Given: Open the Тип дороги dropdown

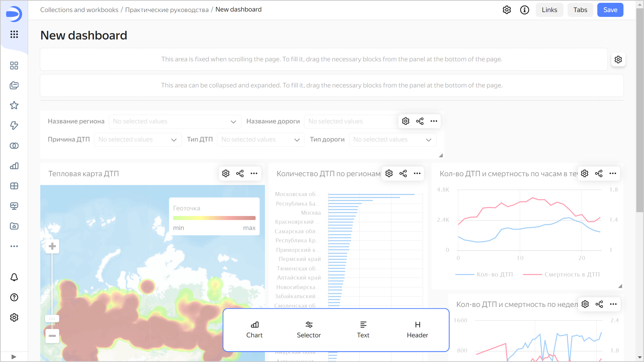Looking at the screenshot, I should click(x=392, y=140).
